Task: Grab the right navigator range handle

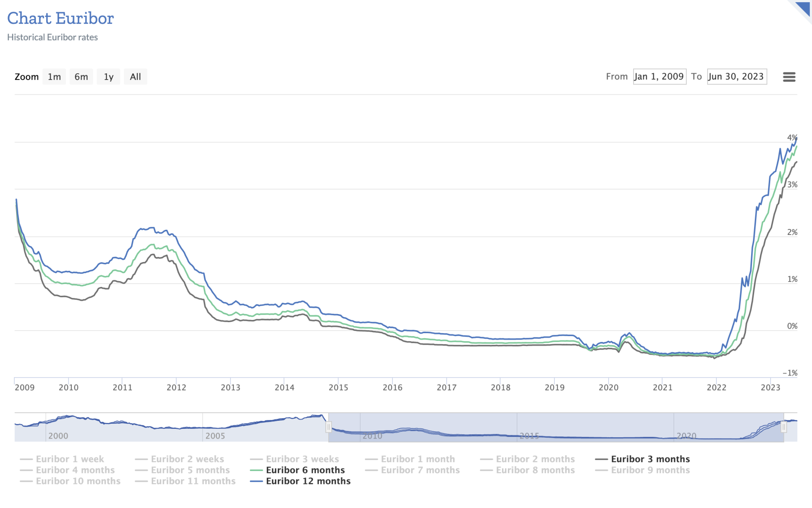Action: pos(784,427)
